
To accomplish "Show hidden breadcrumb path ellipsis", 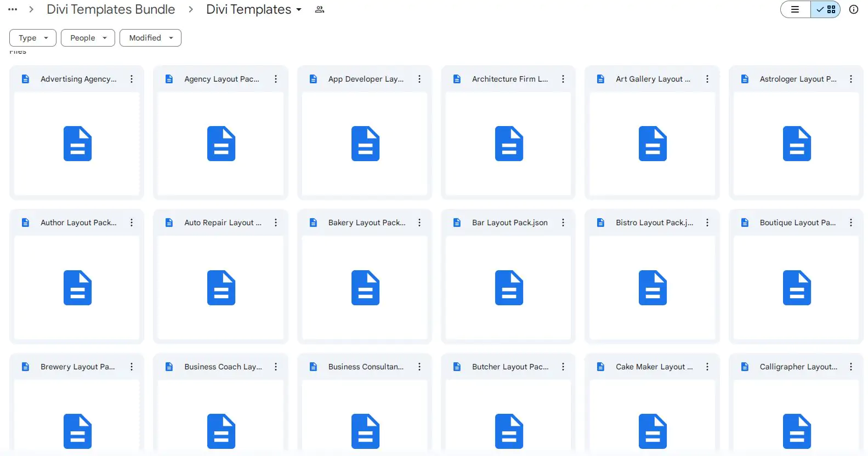I will coord(13,10).
